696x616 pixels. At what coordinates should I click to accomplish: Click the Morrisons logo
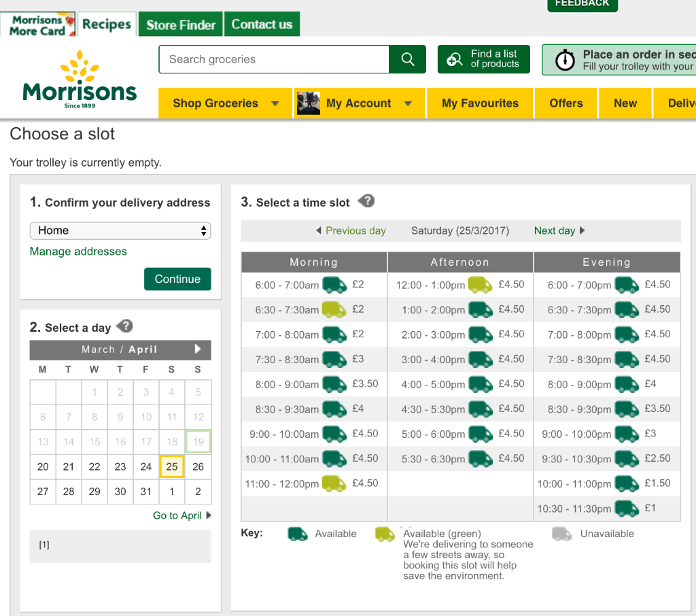coord(80,79)
